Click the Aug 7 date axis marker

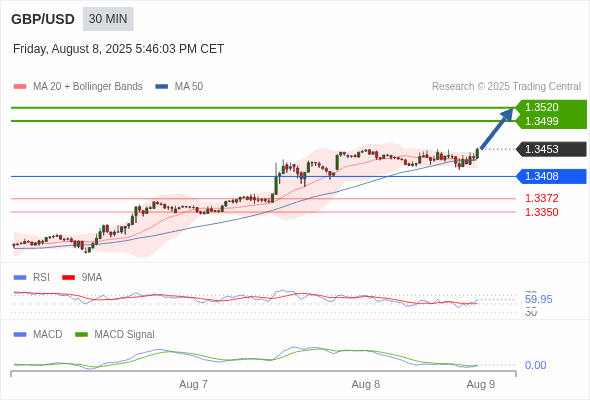pos(193,384)
